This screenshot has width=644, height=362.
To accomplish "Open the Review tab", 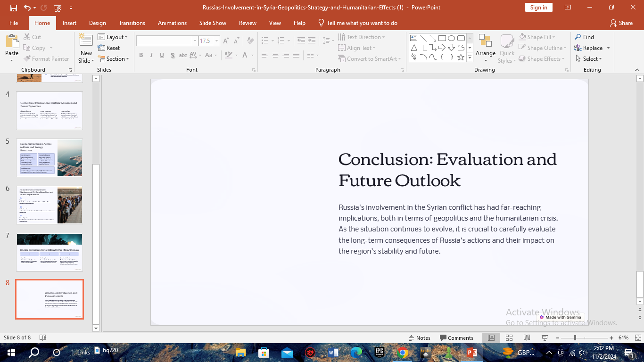I will (248, 23).
